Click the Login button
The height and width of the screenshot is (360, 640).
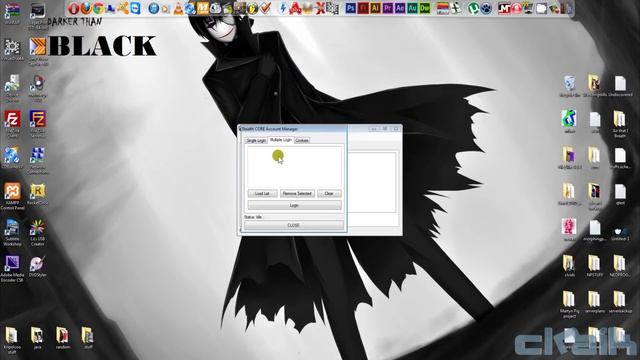point(294,205)
